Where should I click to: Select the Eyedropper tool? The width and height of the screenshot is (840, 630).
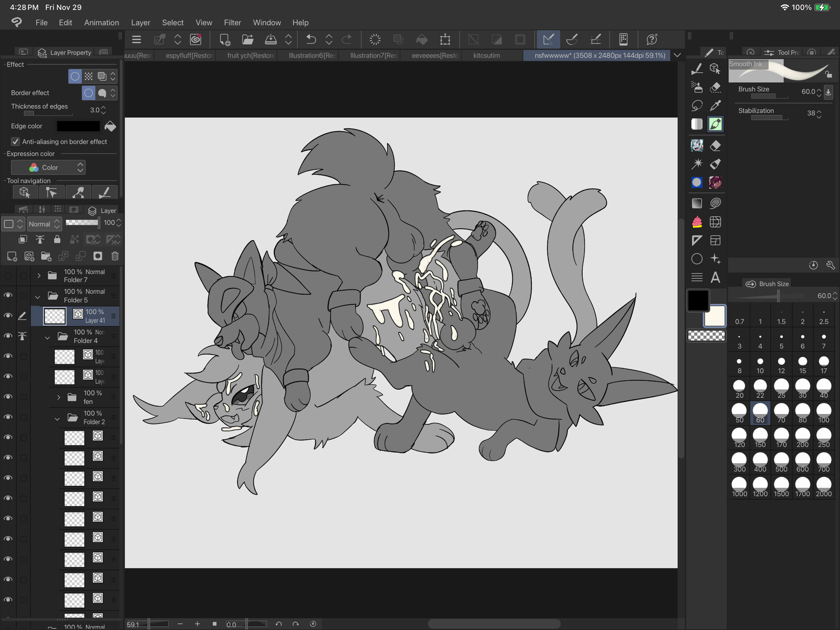[x=715, y=105]
